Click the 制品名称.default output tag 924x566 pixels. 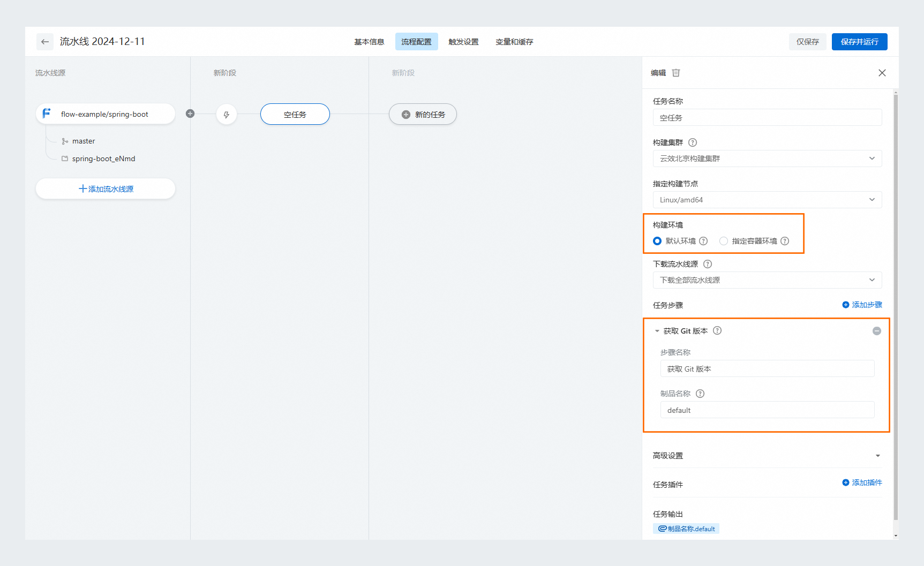click(686, 529)
